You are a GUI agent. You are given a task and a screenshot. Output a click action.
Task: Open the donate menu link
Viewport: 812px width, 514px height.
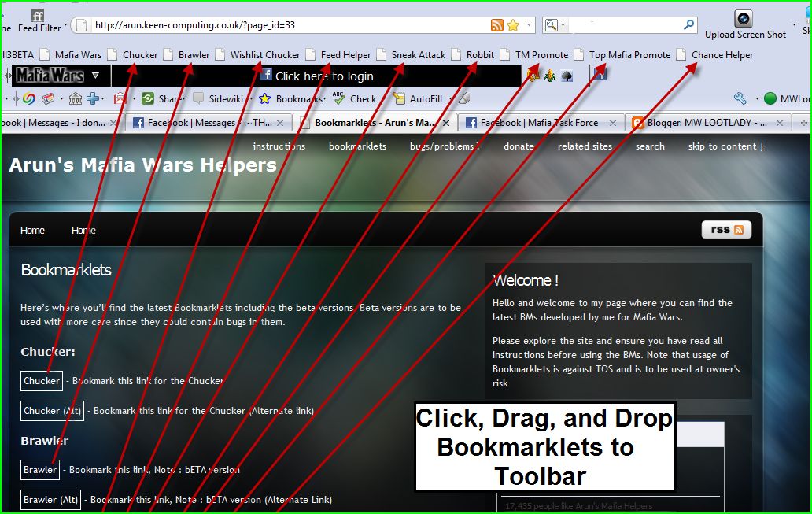pyautogui.click(x=519, y=146)
